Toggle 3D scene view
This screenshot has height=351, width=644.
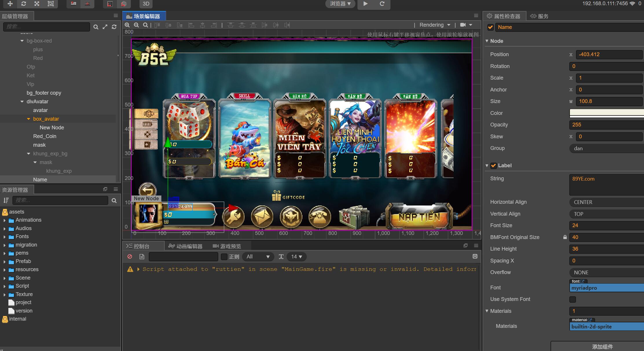coord(146,4)
